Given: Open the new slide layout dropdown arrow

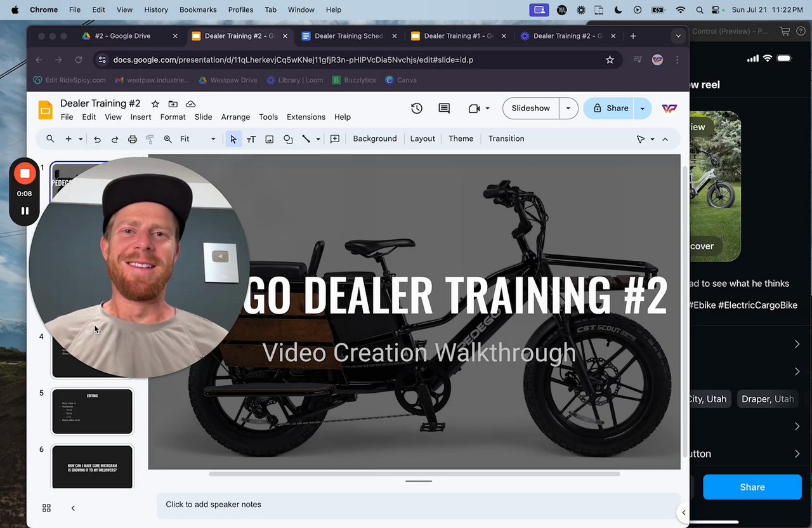Looking at the screenshot, I should (81, 139).
